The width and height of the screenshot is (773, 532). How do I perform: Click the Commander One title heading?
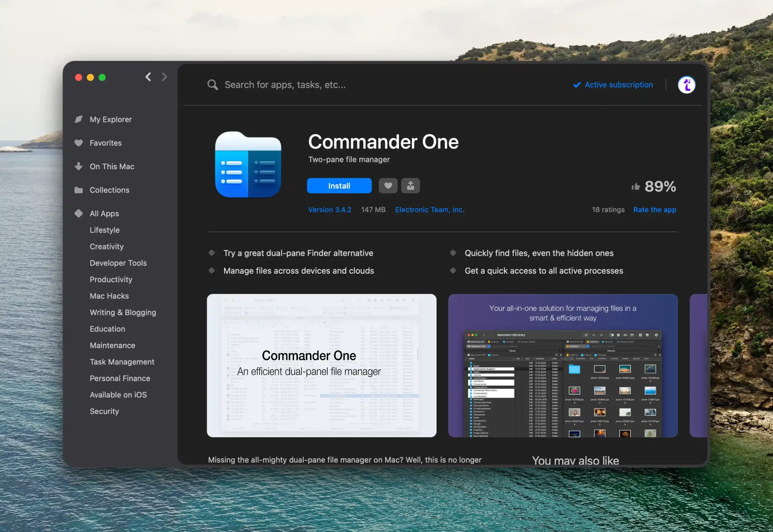click(x=383, y=142)
